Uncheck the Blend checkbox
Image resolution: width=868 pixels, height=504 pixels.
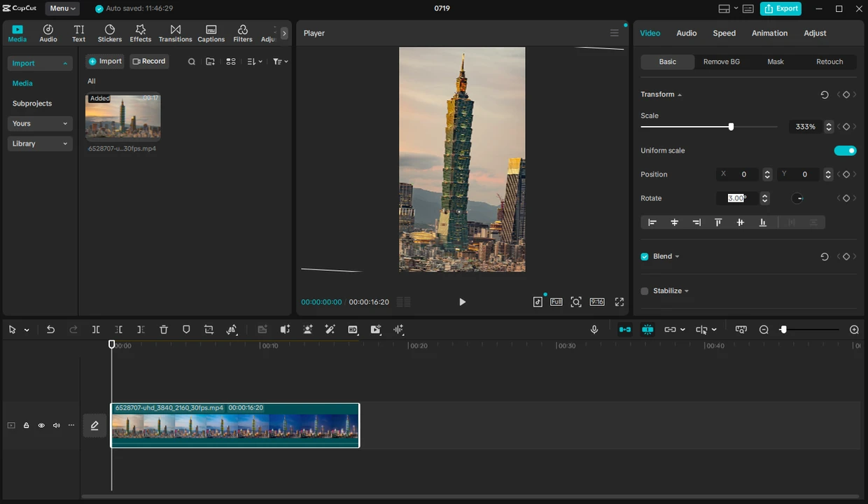[645, 256]
